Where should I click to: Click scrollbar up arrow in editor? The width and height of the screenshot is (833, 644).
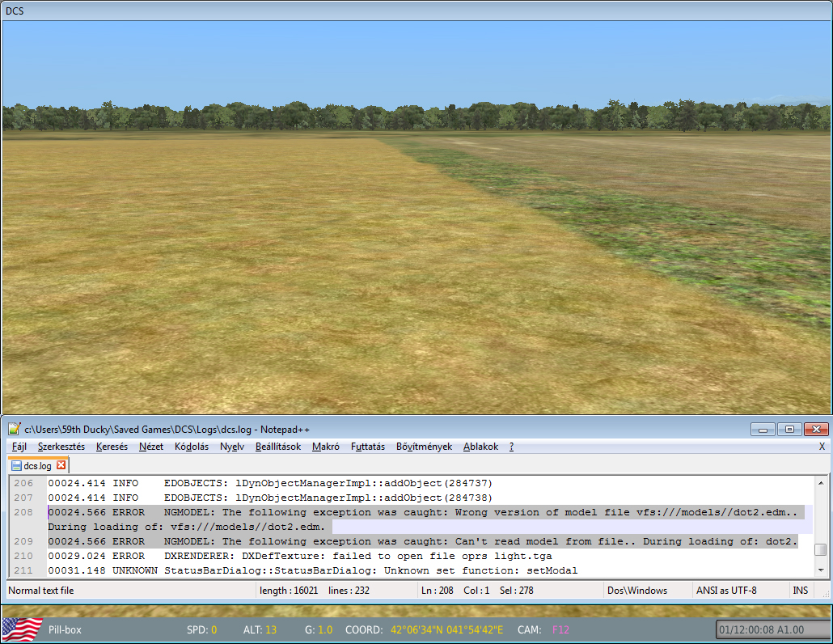point(821,483)
